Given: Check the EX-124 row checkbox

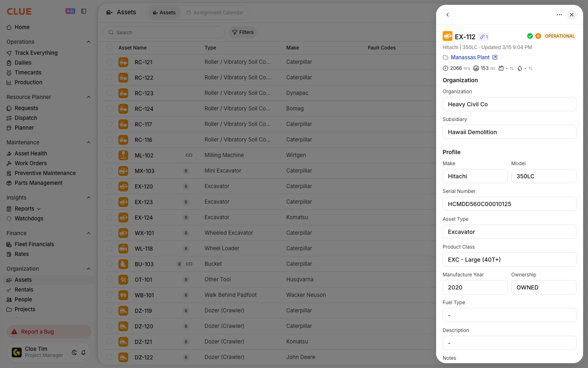Looking at the screenshot, I should click(x=109, y=217).
